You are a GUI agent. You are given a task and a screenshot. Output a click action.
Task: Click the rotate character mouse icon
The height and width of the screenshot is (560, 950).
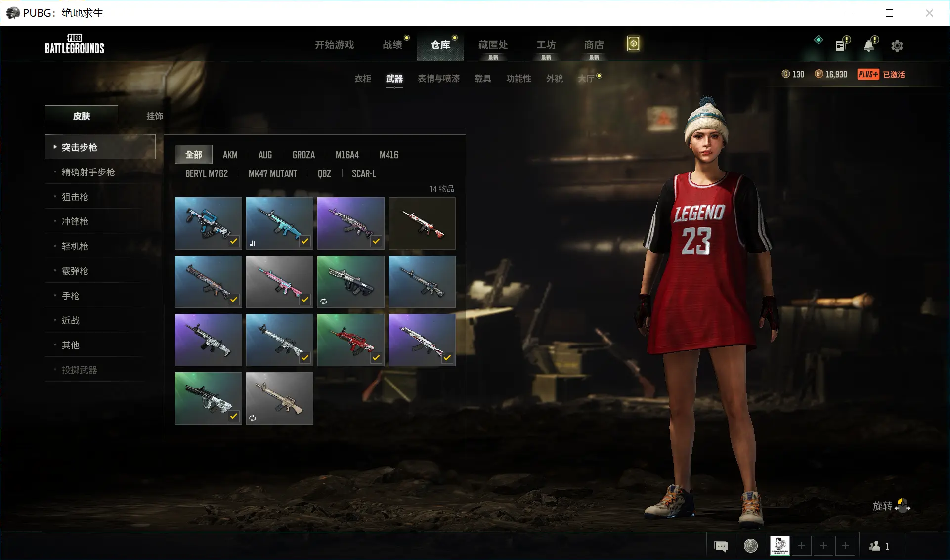903,506
